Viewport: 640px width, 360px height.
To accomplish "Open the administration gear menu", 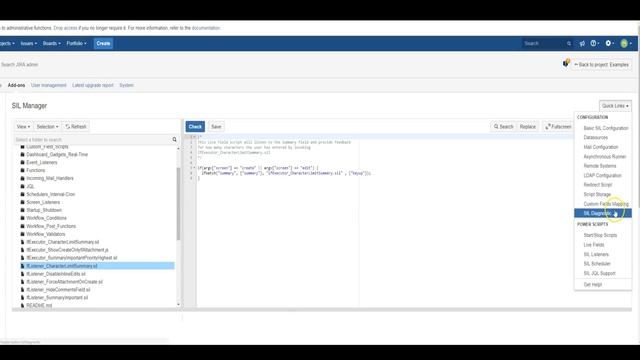I will (609, 43).
